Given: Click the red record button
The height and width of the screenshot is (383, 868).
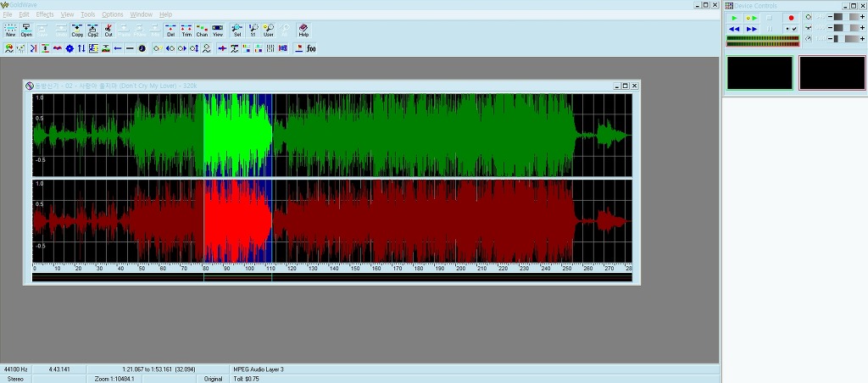Looking at the screenshot, I should 791,18.
